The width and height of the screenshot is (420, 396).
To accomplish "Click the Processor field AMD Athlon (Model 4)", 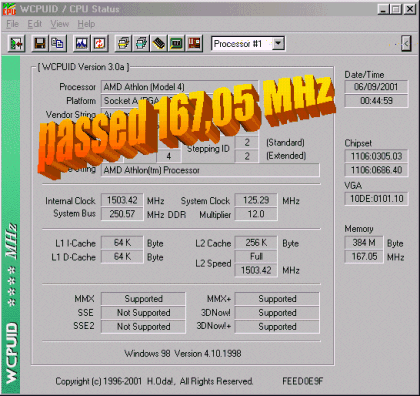I will pos(179,87).
